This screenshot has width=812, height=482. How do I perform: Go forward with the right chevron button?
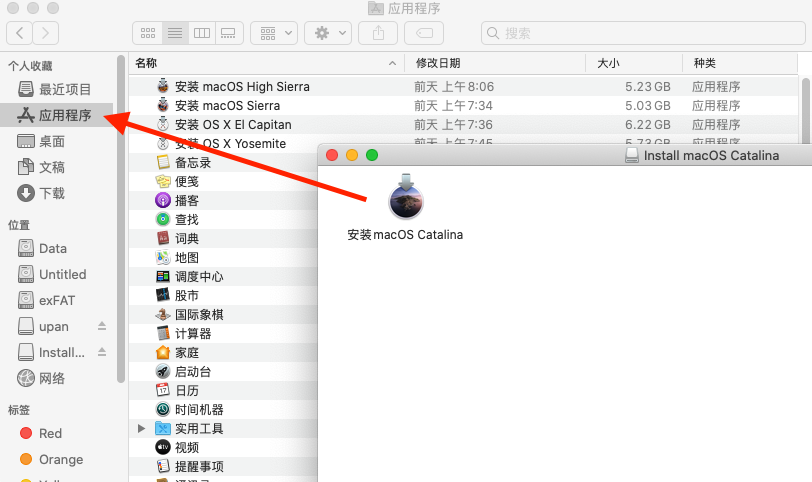click(x=46, y=33)
